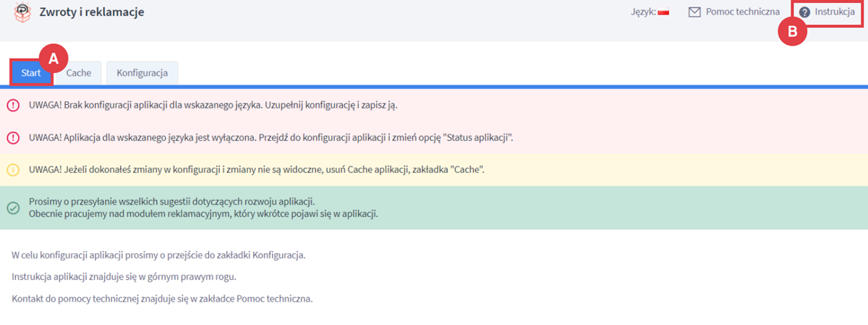
Task: Click the envelope icon beside Pomoc techniczna
Action: (694, 12)
